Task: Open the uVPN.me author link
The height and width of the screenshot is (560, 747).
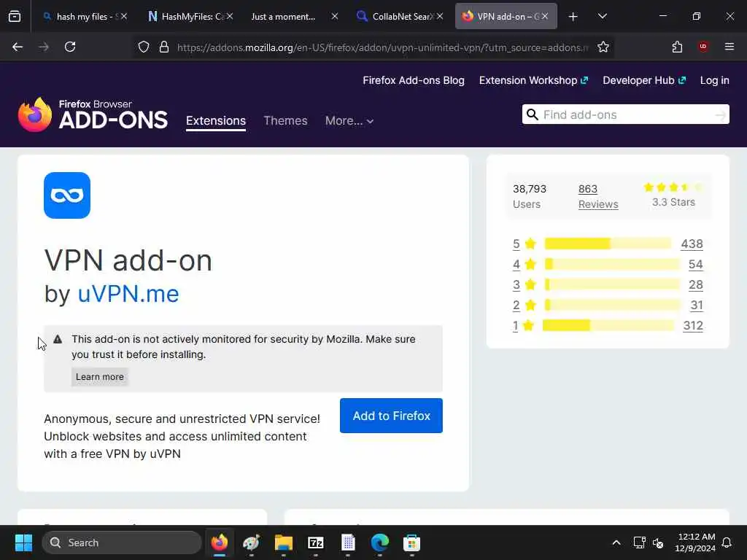Action: pyautogui.click(x=128, y=293)
